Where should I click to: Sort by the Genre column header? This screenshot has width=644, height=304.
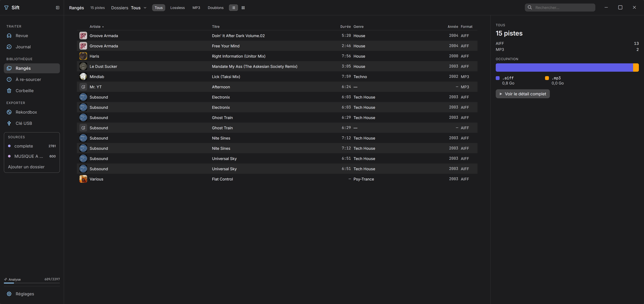[358, 27]
